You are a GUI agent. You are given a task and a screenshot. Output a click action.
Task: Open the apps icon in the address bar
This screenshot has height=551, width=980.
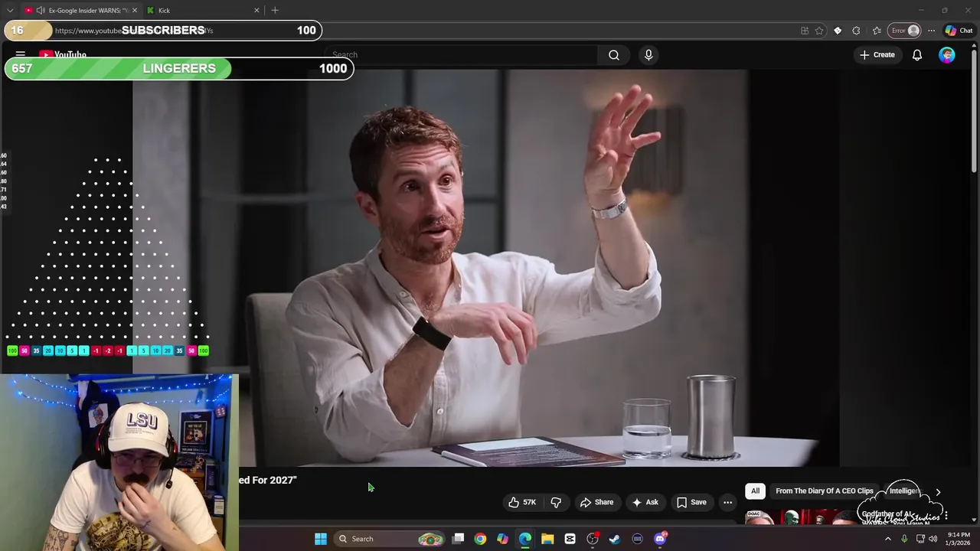point(805,31)
